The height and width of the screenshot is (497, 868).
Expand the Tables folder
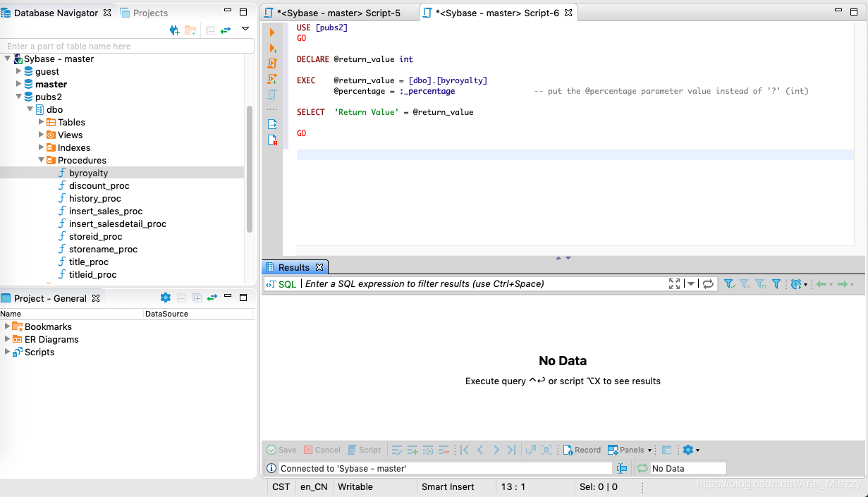42,122
